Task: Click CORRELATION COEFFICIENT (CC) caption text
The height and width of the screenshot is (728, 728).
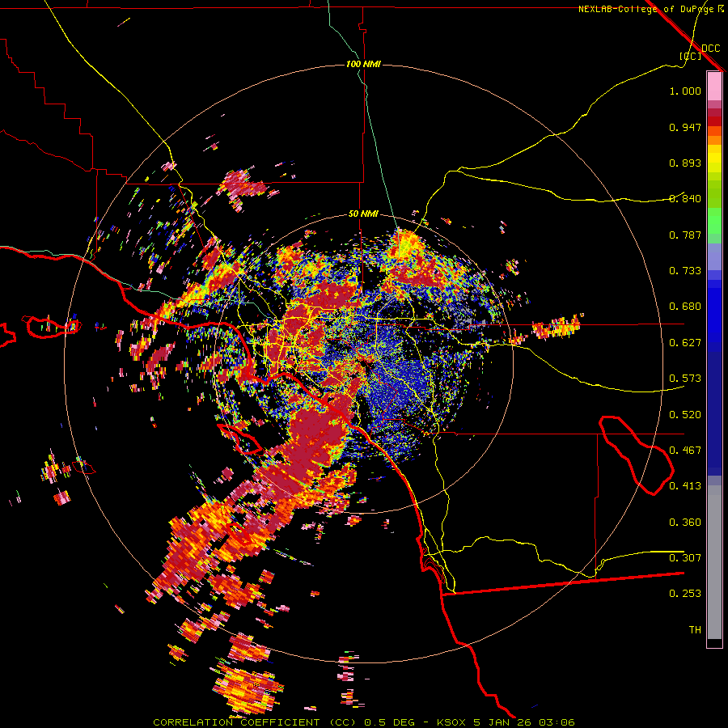Action: [x=255, y=722]
